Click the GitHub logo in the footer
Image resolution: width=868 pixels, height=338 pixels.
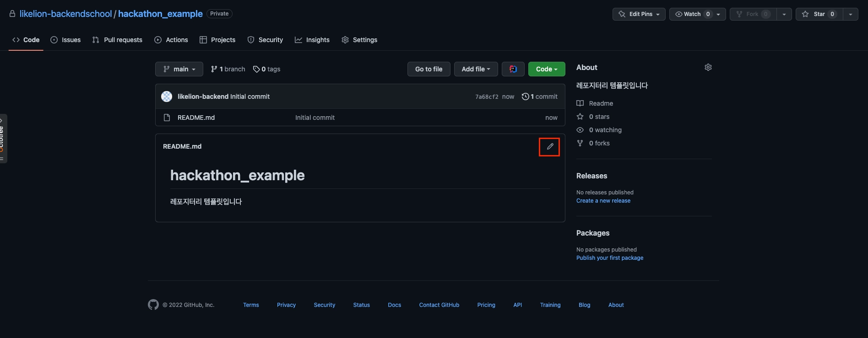pos(153,305)
